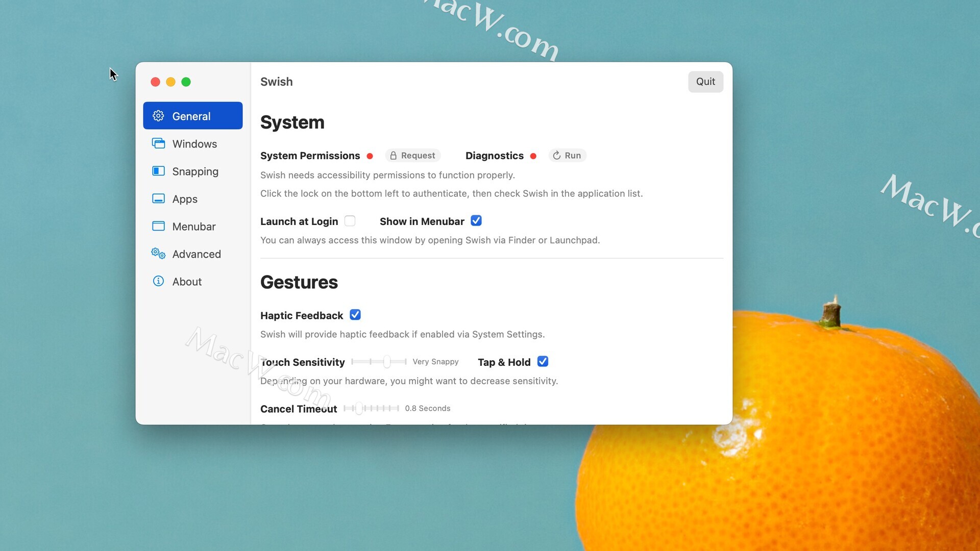Click the 'Haptic Feedback' label
Image resolution: width=980 pixels, height=551 pixels.
[x=302, y=315]
